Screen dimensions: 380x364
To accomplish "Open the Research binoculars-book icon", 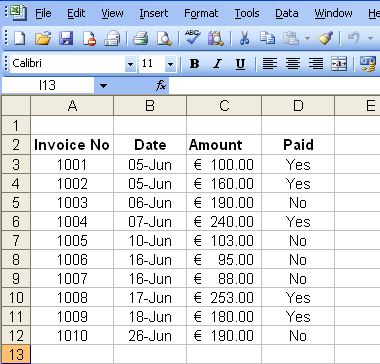I will 216,39.
